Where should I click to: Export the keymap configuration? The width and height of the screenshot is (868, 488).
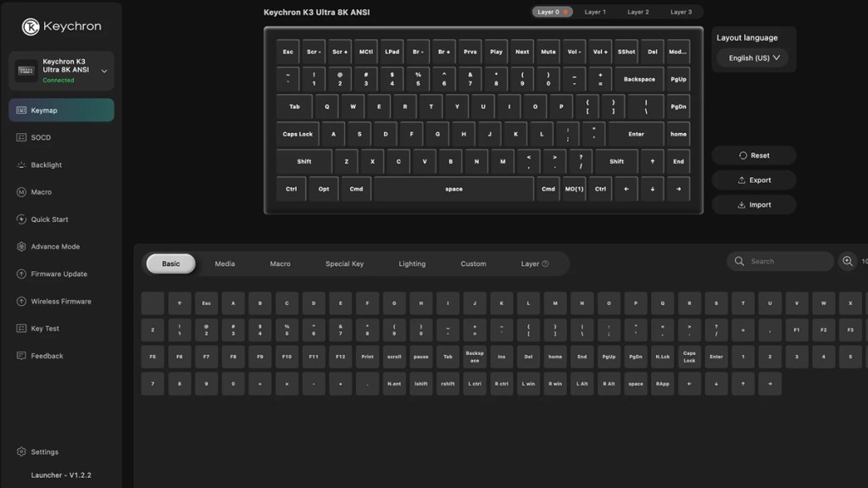754,180
